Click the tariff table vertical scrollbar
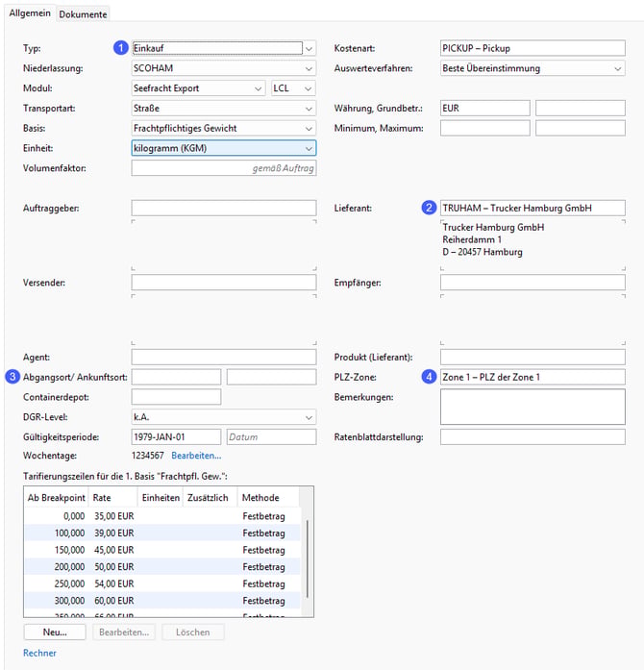The height and width of the screenshot is (670, 644). [307, 558]
